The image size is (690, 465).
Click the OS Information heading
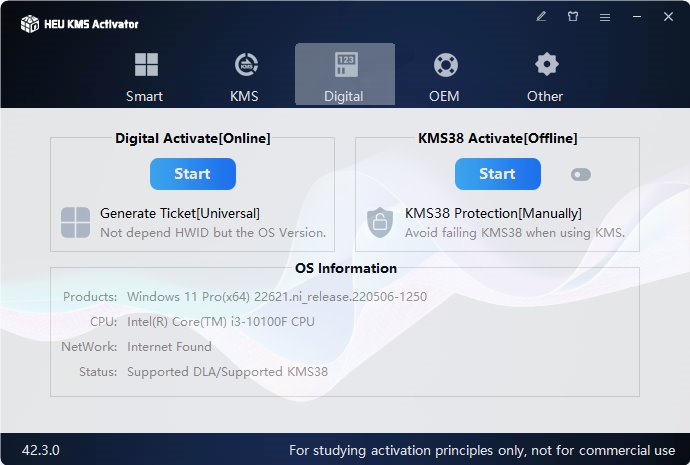coord(346,268)
